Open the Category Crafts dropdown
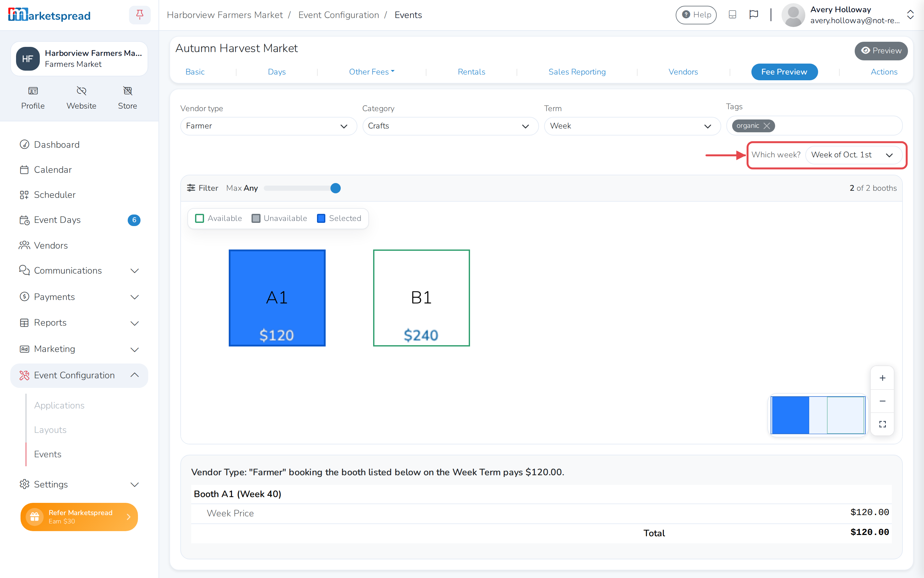This screenshot has height=578, width=924. [x=450, y=126]
